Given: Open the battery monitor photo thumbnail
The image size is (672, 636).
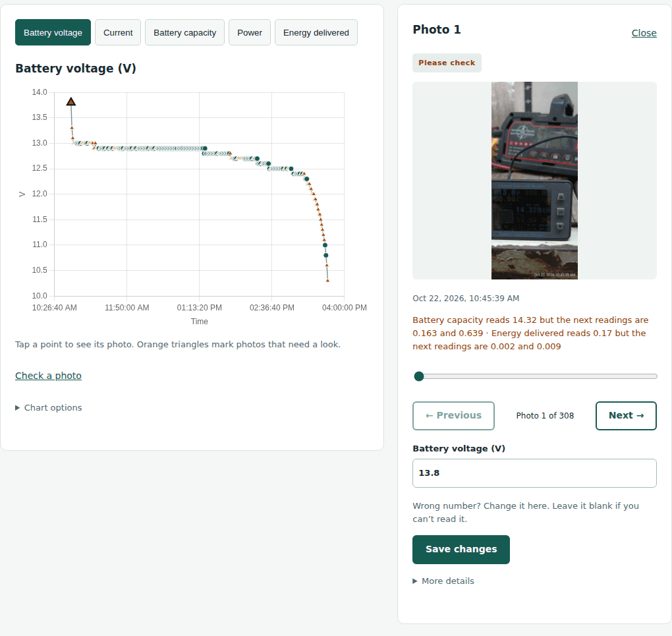Looking at the screenshot, I should pyautogui.click(x=534, y=181).
